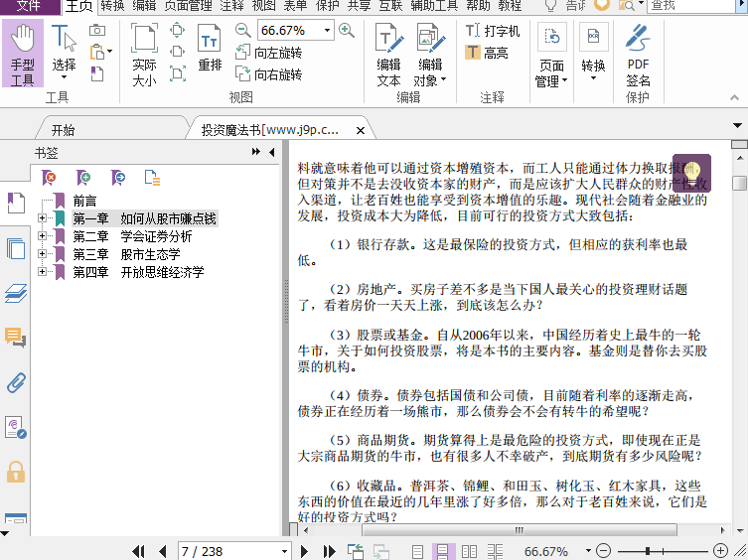Select the Typewriter (打字机) tool
The width and height of the screenshot is (748, 560).
493,31
